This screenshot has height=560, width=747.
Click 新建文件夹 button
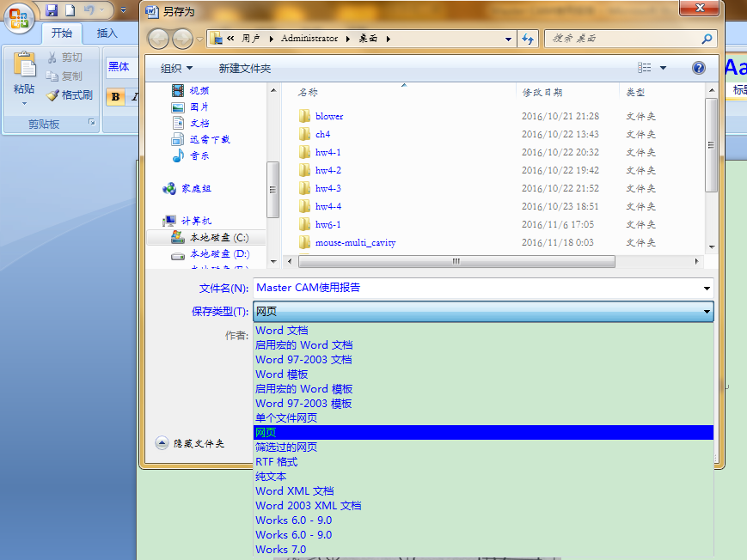[x=245, y=69]
